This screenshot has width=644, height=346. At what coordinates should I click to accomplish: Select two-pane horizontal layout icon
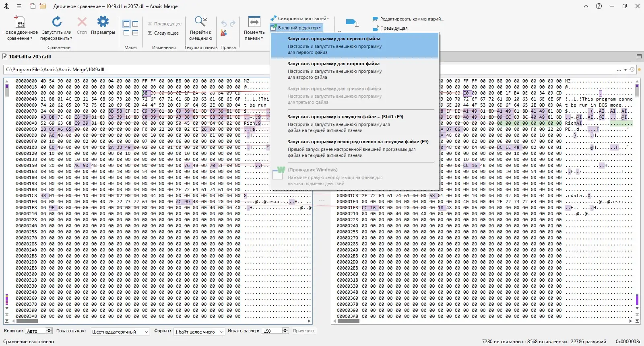[126, 33]
